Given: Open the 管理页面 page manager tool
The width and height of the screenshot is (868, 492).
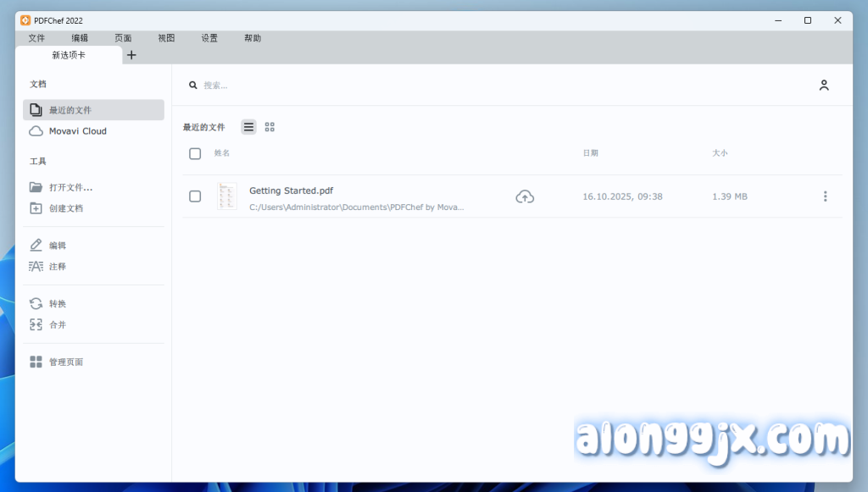Looking at the screenshot, I should pyautogui.click(x=65, y=362).
